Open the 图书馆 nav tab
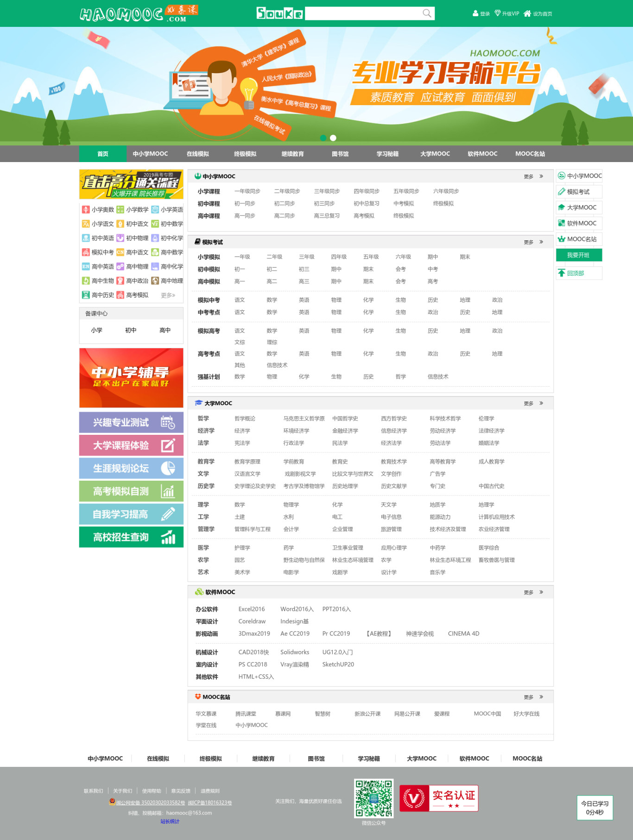 pos(340,154)
